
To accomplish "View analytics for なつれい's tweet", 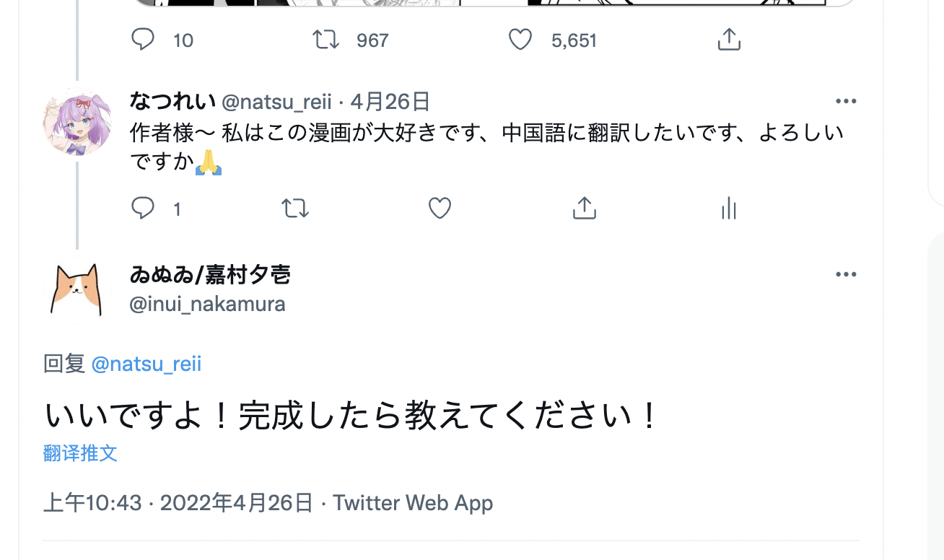I will pyautogui.click(x=729, y=209).
